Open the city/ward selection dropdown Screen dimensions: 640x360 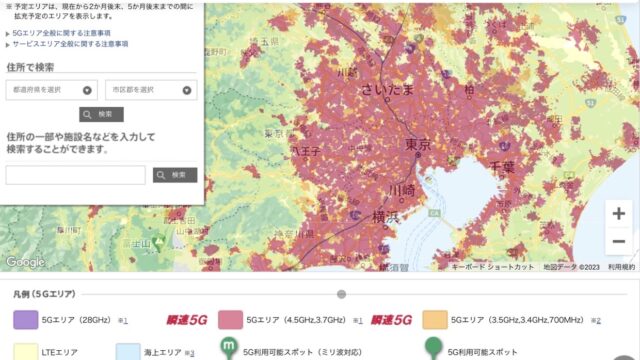tap(151, 90)
